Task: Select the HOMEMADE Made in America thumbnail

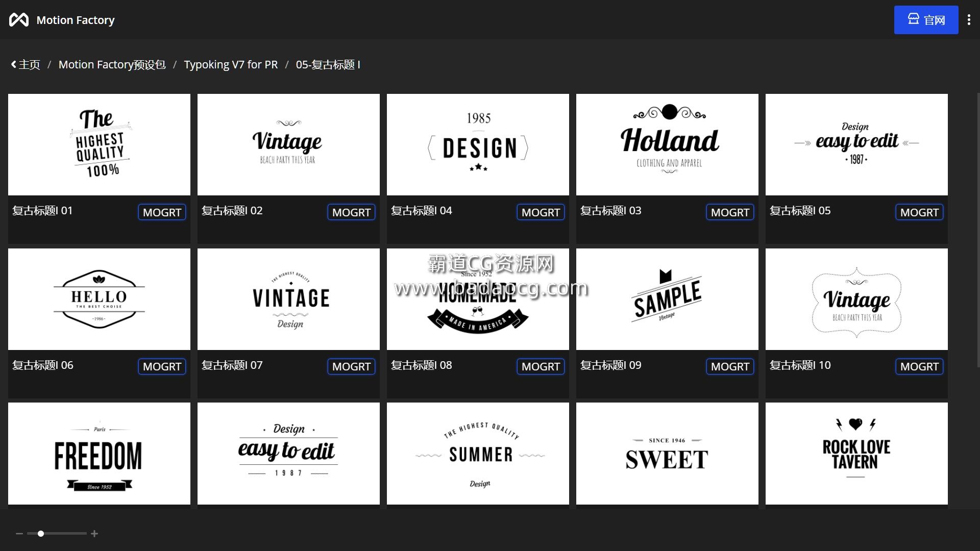Action: point(478,299)
